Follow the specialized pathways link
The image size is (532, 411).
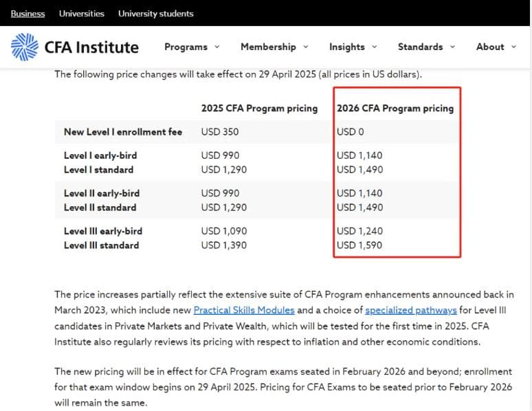pos(411,310)
